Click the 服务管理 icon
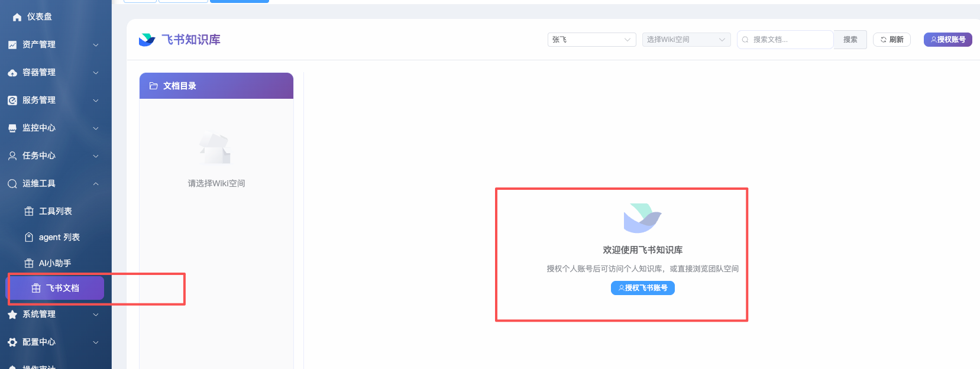The image size is (980, 369). pos(12,101)
